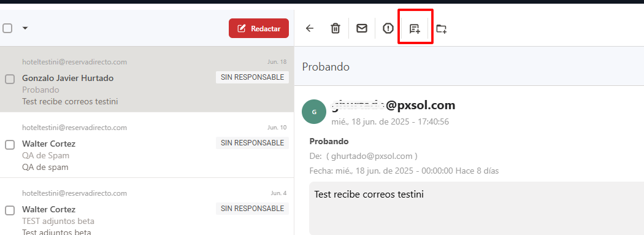644x235 pixels.
Task: Mark message unread with envelope icon
Action: [x=361, y=28]
